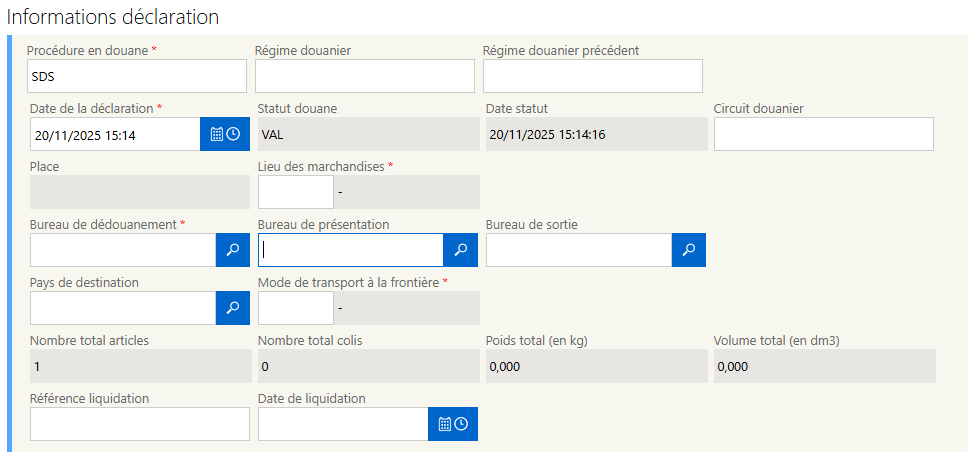Image resolution: width=976 pixels, height=452 pixels.
Task: Click the Pays de destination input field
Action: 122,308
